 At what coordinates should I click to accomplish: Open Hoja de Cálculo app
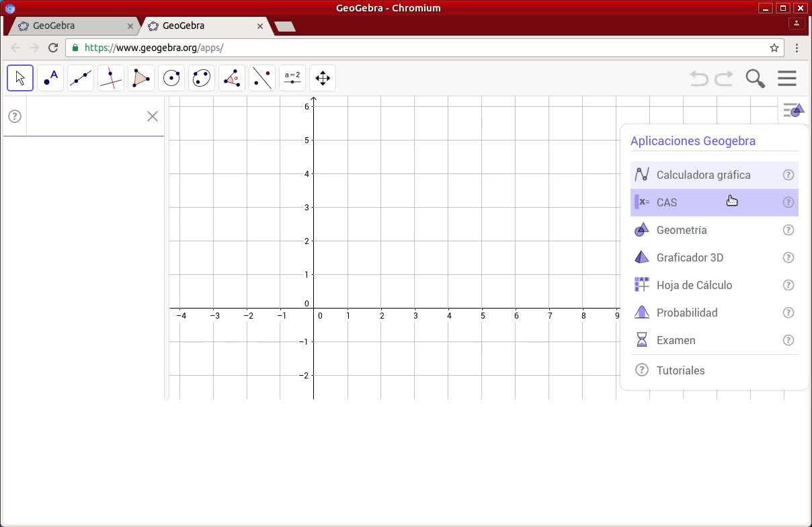[714, 285]
